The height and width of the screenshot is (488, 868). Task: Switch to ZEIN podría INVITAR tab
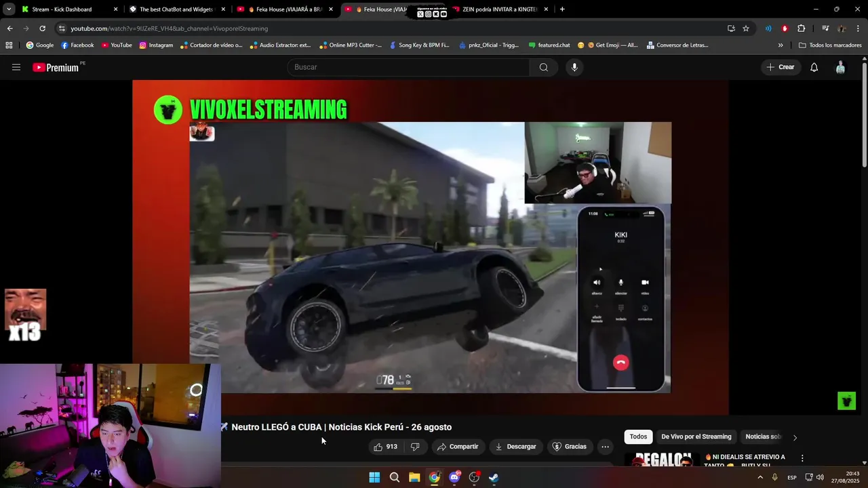(500, 9)
